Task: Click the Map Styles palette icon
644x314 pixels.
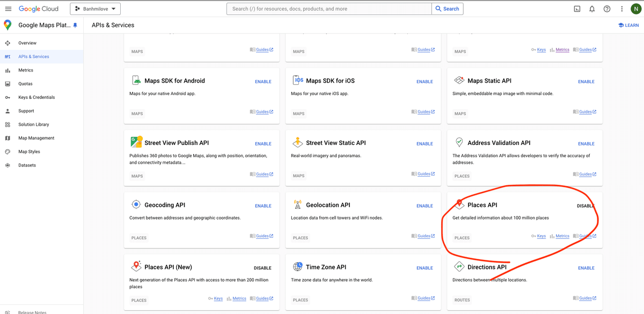Action: (x=8, y=152)
